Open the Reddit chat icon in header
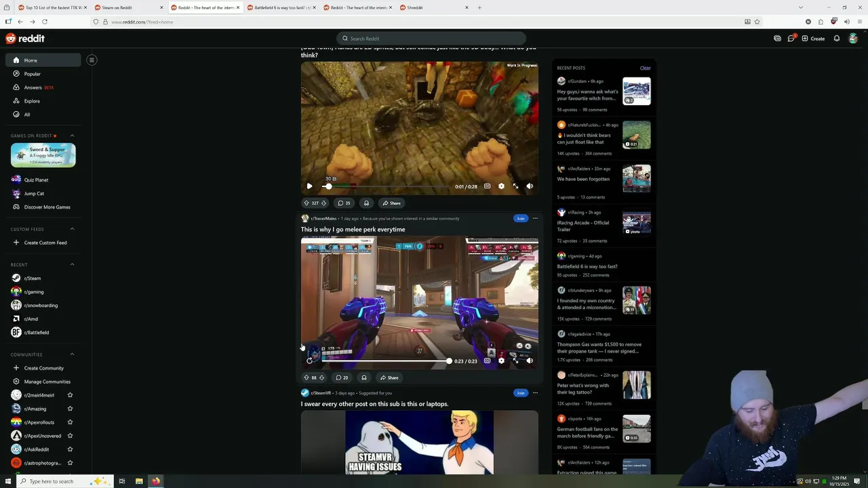 [x=791, y=39]
